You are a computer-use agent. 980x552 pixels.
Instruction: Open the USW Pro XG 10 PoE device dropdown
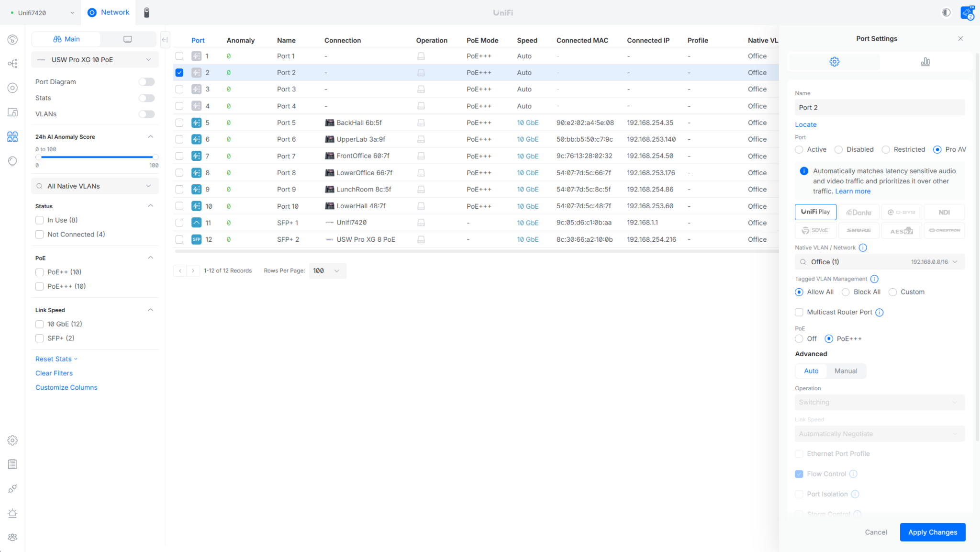coord(95,60)
